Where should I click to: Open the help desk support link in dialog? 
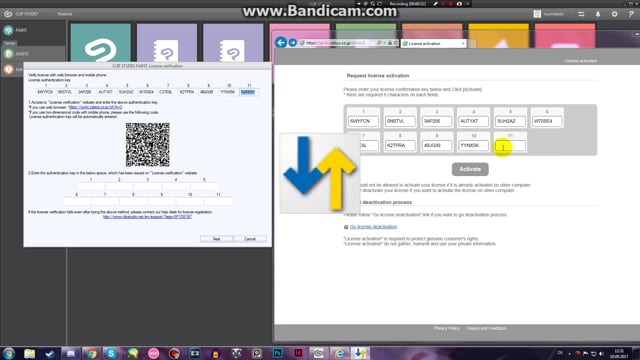coord(147,217)
